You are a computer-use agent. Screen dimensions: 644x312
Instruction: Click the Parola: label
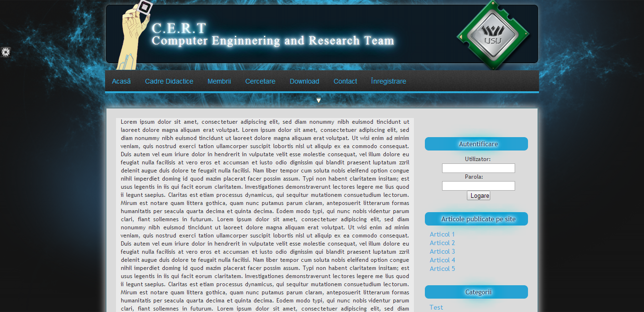(474, 177)
